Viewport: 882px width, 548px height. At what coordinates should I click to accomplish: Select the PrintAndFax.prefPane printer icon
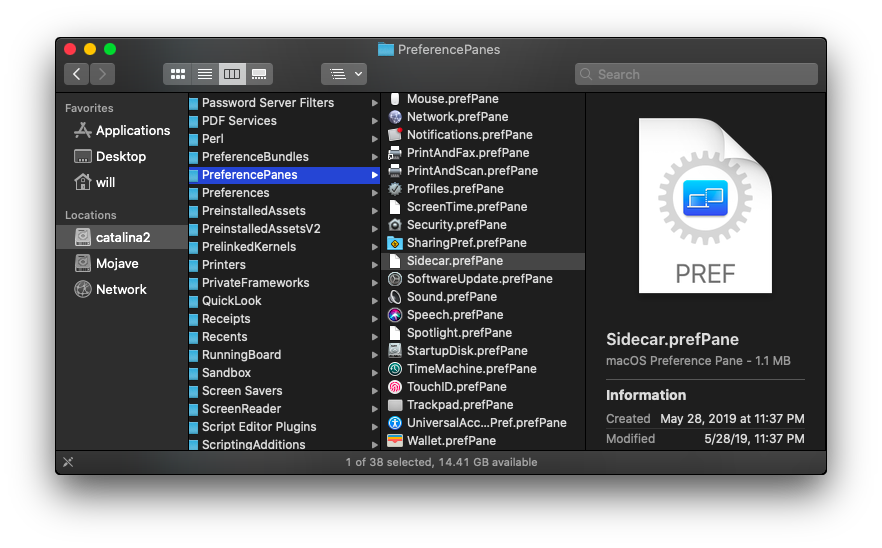395,153
